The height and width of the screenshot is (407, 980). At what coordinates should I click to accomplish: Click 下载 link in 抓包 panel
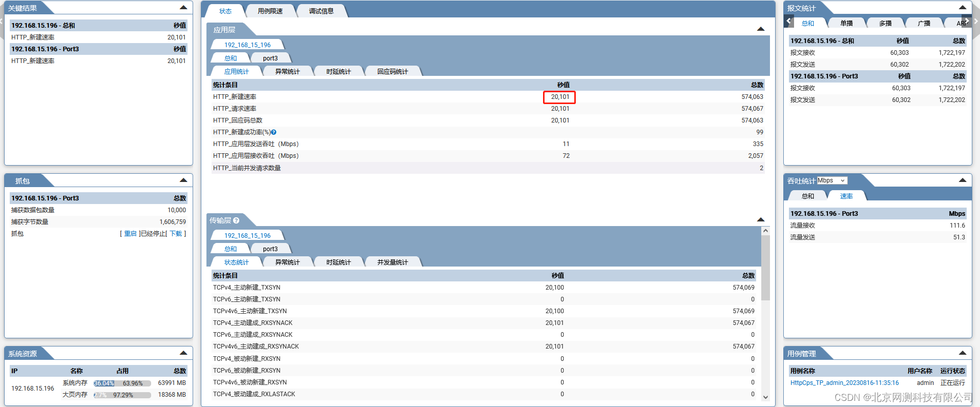[176, 234]
